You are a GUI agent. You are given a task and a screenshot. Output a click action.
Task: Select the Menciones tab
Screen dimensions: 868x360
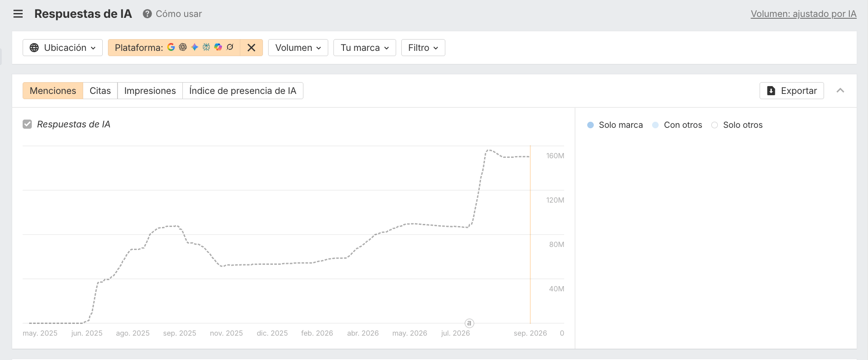[x=53, y=91]
